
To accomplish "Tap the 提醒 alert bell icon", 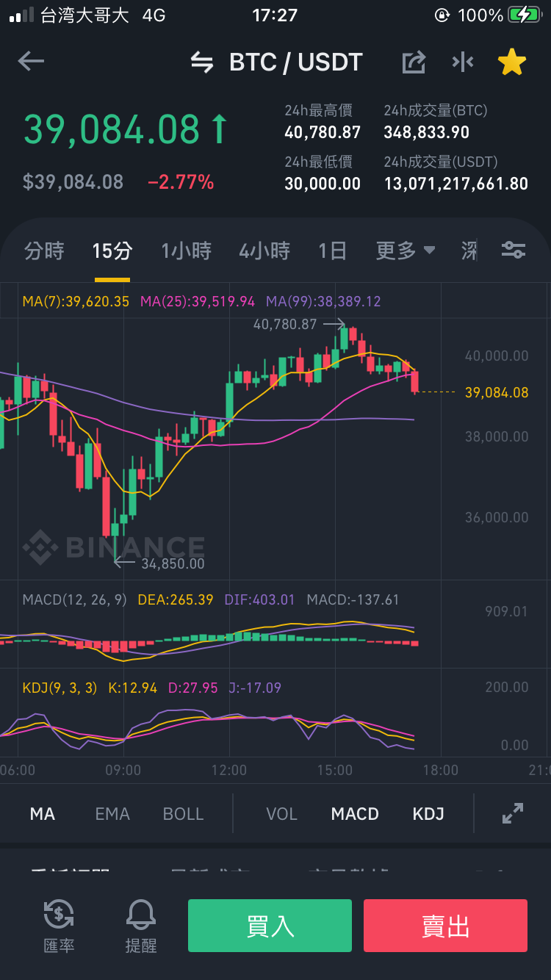I will tap(141, 926).
